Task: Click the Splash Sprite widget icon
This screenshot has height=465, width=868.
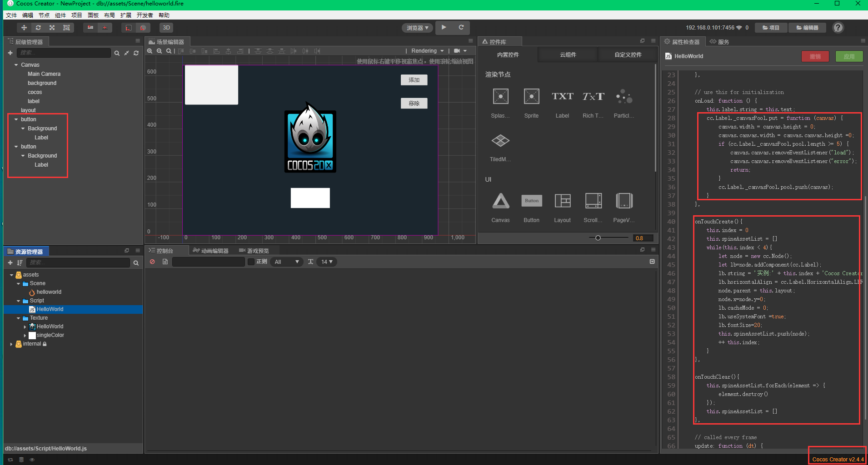Action: pyautogui.click(x=500, y=96)
